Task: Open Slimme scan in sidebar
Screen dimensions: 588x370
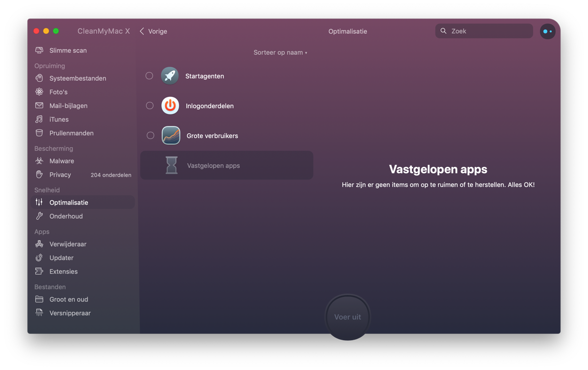Action: (68, 50)
